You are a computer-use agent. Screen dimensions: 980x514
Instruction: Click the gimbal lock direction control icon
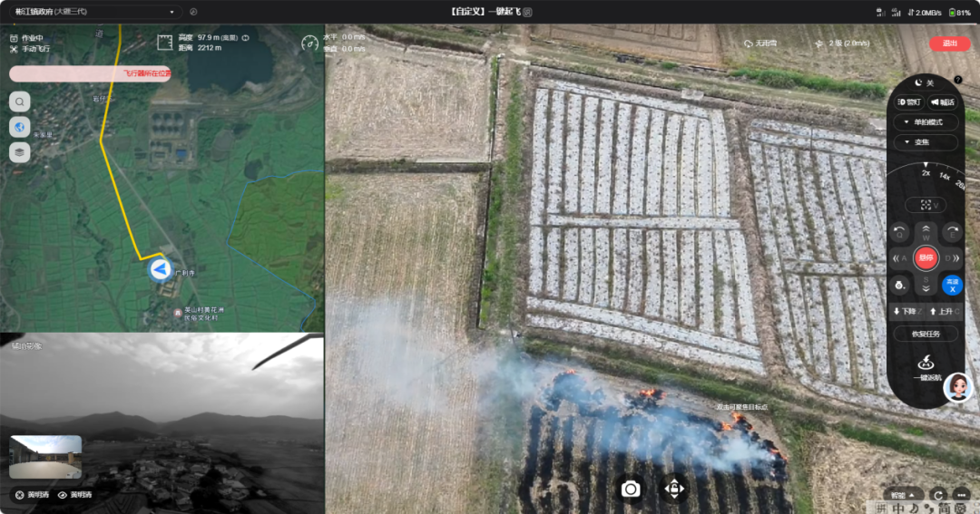pos(673,489)
